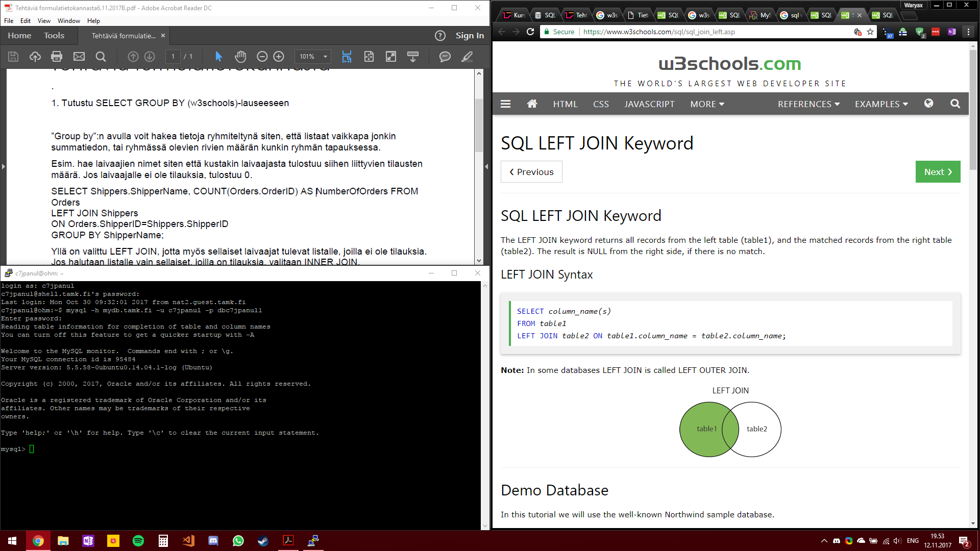Image resolution: width=980 pixels, height=551 pixels.
Task: Expand the REFERENCES dropdown menu
Action: pyautogui.click(x=808, y=104)
